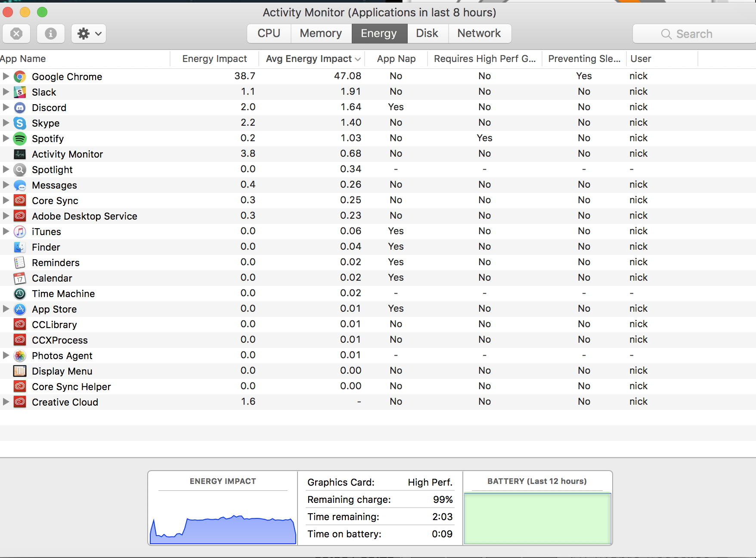
Task: Open the gear action menu
Action: coord(89,34)
